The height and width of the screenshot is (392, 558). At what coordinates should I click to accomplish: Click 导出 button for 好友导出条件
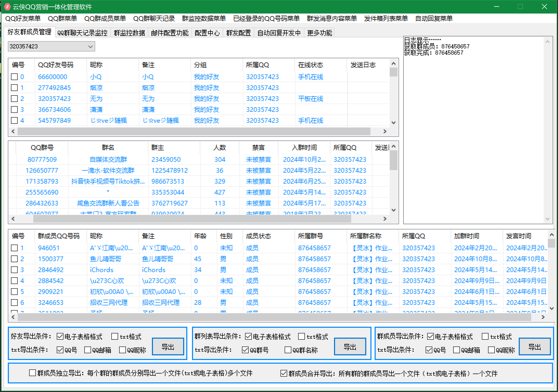(x=168, y=346)
